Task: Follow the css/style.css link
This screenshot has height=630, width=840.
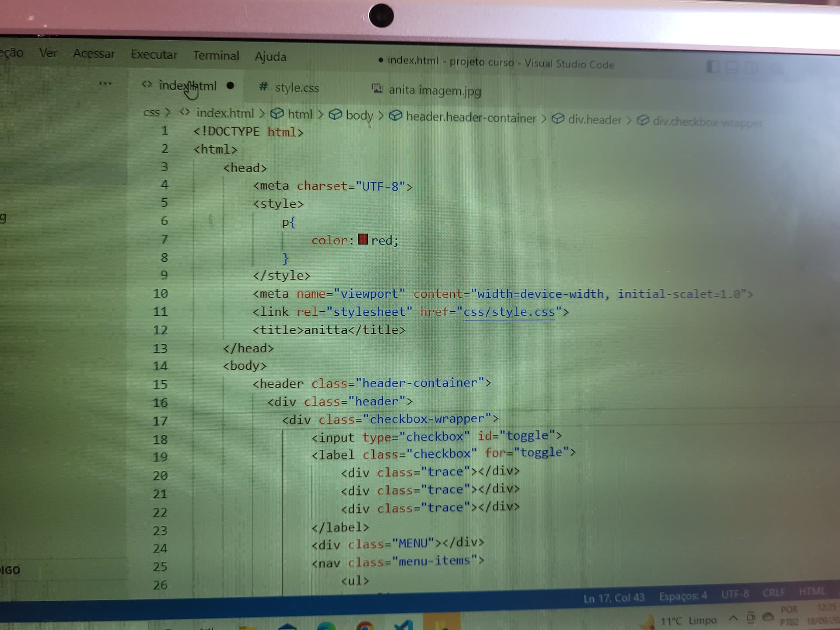Action: [509, 312]
